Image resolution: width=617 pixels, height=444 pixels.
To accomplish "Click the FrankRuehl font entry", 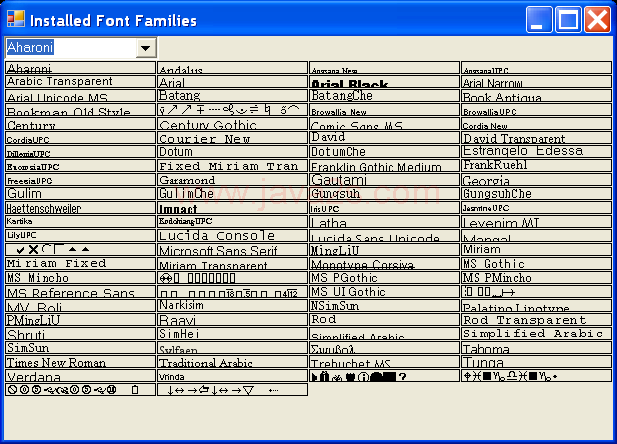I will (x=537, y=166).
